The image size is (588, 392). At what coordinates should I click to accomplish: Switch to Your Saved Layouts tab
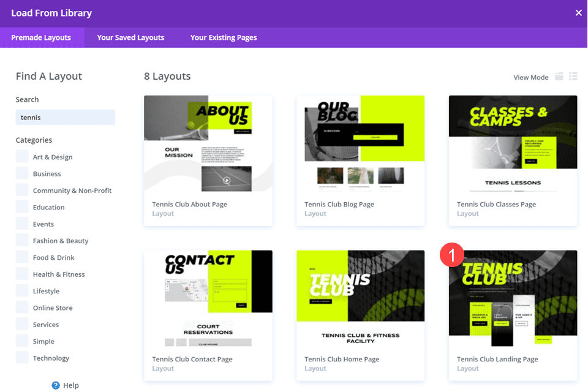click(x=130, y=37)
